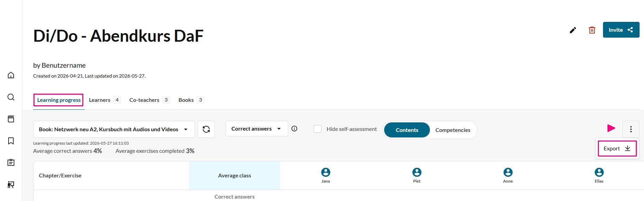Click the Invite button
Viewport: 644px width, 201px height.
621,30
